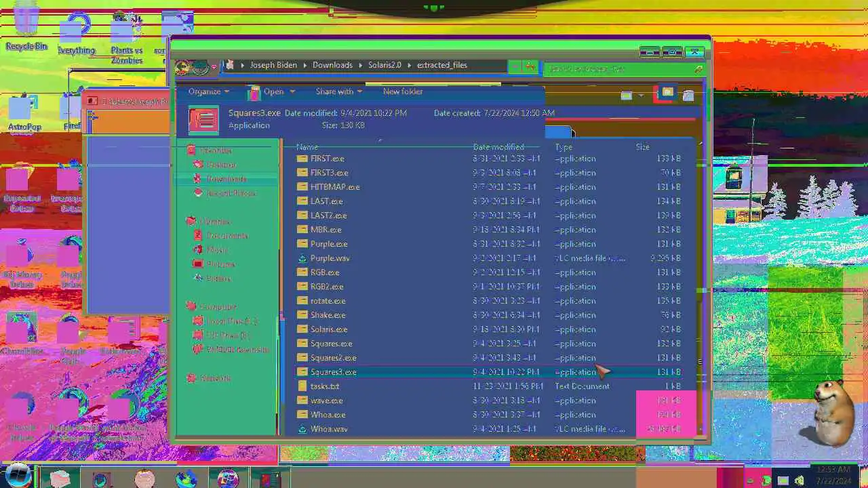This screenshot has width=868, height=488.
Task: Click the Back arrow in Explorer
Action: point(182,66)
